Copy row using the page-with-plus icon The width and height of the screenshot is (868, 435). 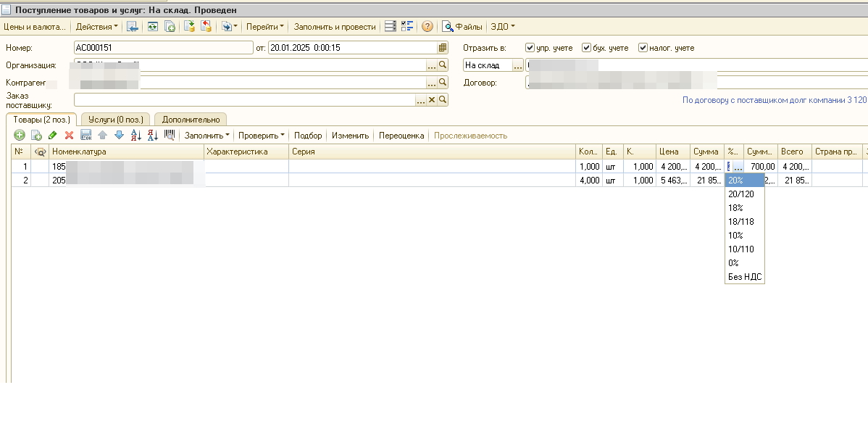(36, 135)
